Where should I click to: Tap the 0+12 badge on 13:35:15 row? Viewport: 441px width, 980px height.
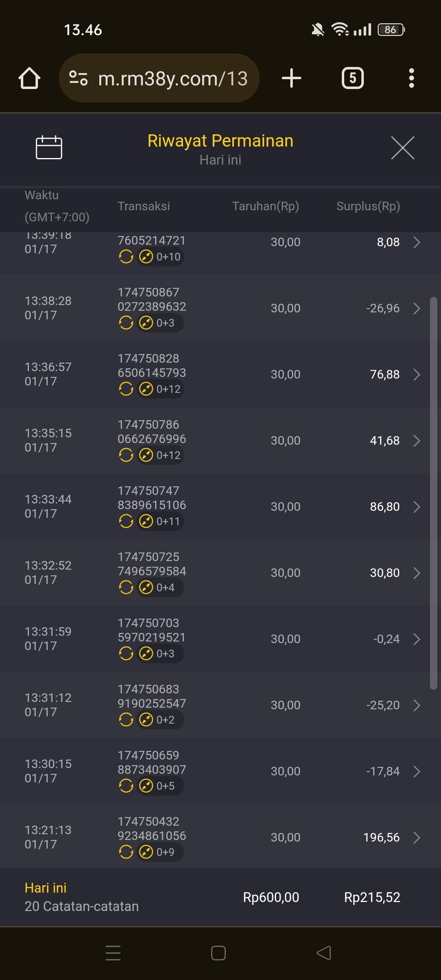pyautogui.click(x=160, y=455)
